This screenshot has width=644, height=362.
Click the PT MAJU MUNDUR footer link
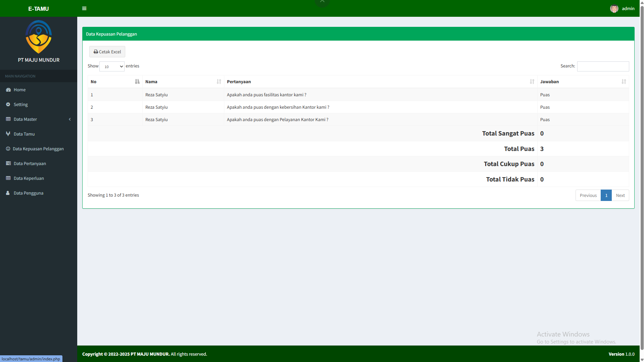click(150, 354)
